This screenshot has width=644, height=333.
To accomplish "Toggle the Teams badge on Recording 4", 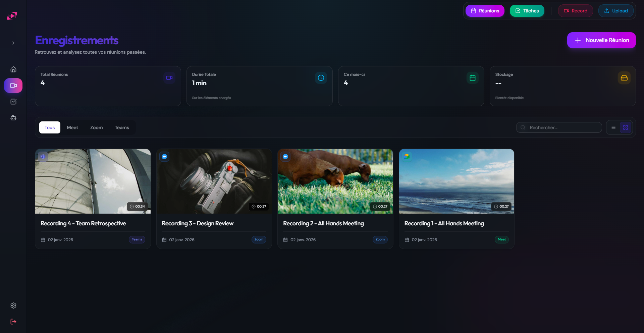I will [x=137, y=239].
